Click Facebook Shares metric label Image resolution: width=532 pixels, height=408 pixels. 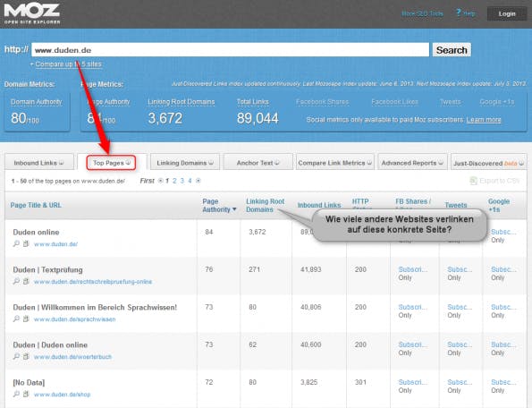click(322, 102)
